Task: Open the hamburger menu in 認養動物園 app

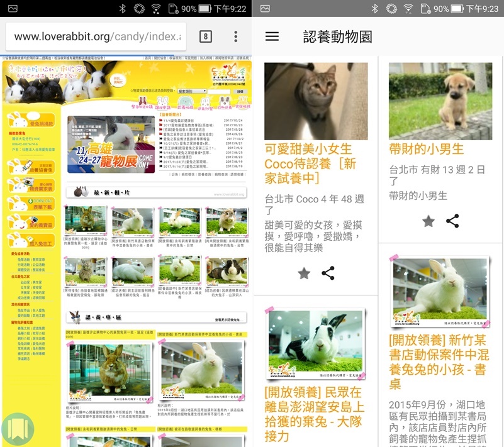Action: coord(272,36)
